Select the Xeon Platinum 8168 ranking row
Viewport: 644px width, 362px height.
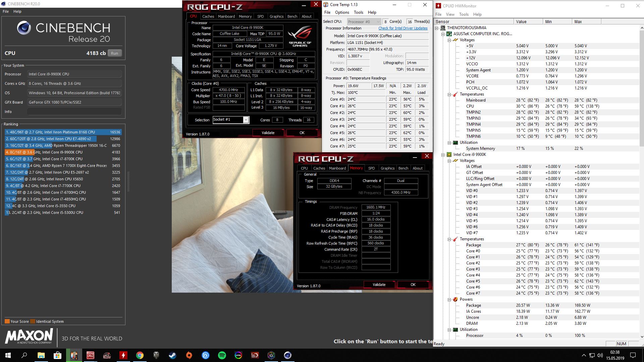point(63,132)
